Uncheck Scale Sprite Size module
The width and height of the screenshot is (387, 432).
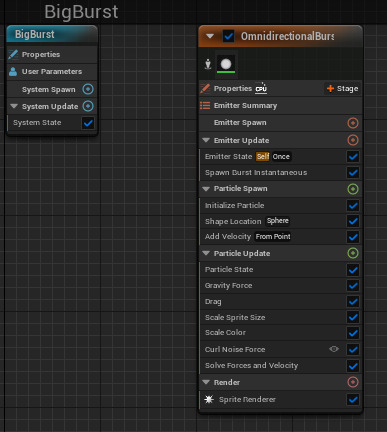353,317
